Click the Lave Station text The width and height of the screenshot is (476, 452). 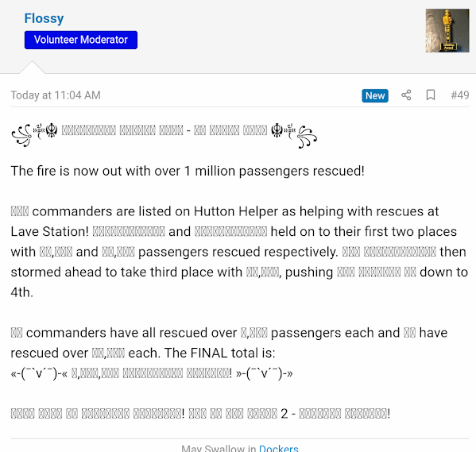(49, 232)
